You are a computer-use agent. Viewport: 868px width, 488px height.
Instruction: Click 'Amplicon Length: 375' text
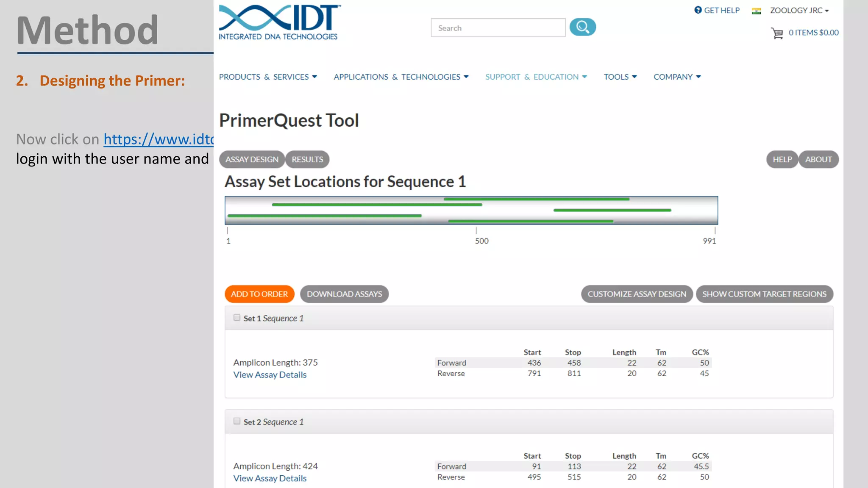(x=275, y=363)
